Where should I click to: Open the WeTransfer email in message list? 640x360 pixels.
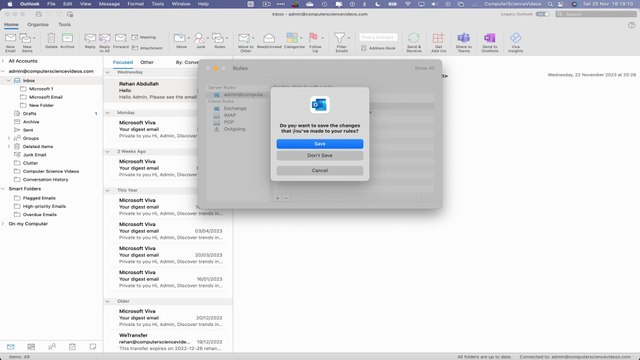pos(168,342)
